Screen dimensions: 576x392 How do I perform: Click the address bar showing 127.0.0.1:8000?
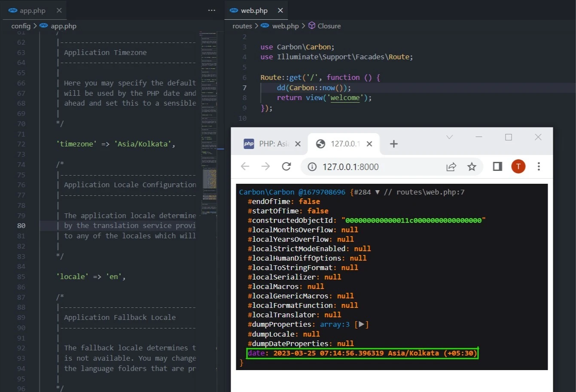[x=378, y=167]
